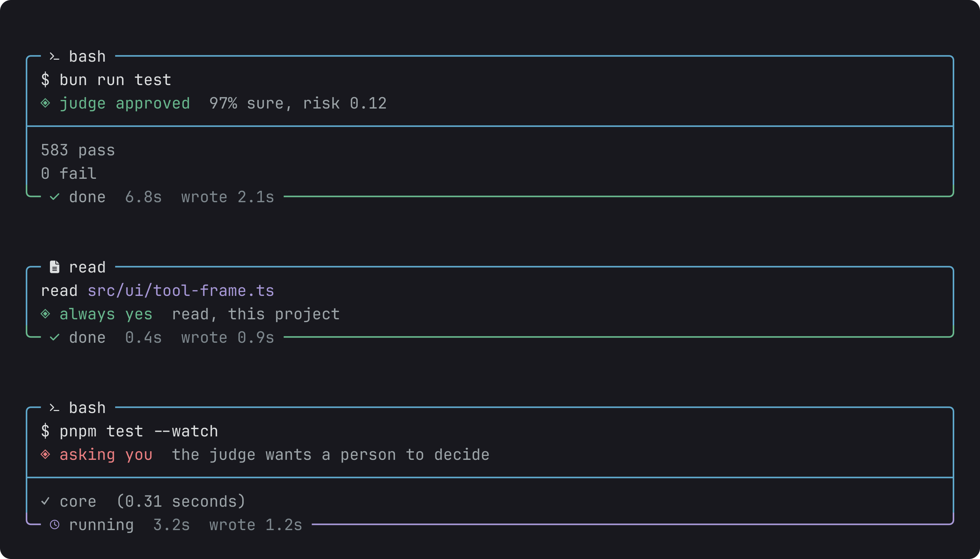This screenshot has height=559, width=980.
Task: Click red diamond icon next to asking you
Action: (x=45, y=454)
